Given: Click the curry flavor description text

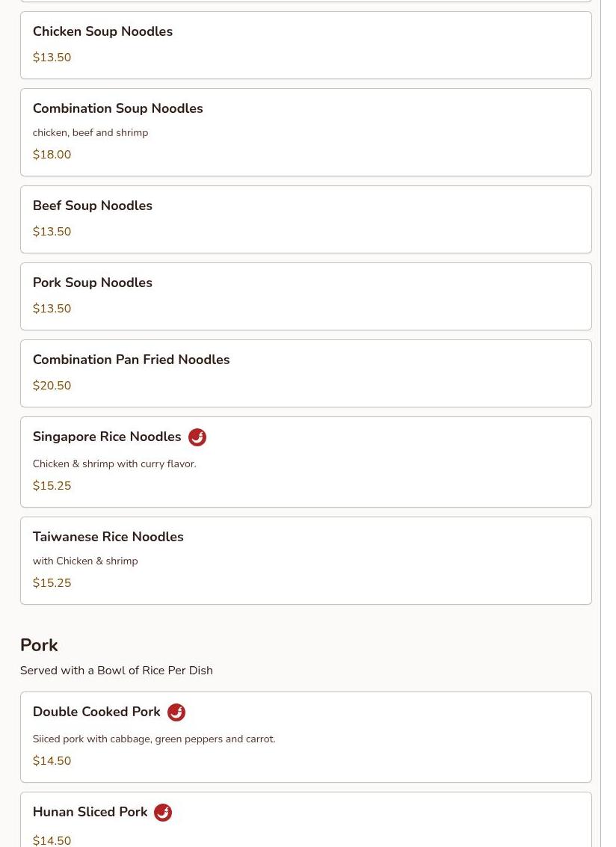Looking at the screenshot, I should point(114,463).
